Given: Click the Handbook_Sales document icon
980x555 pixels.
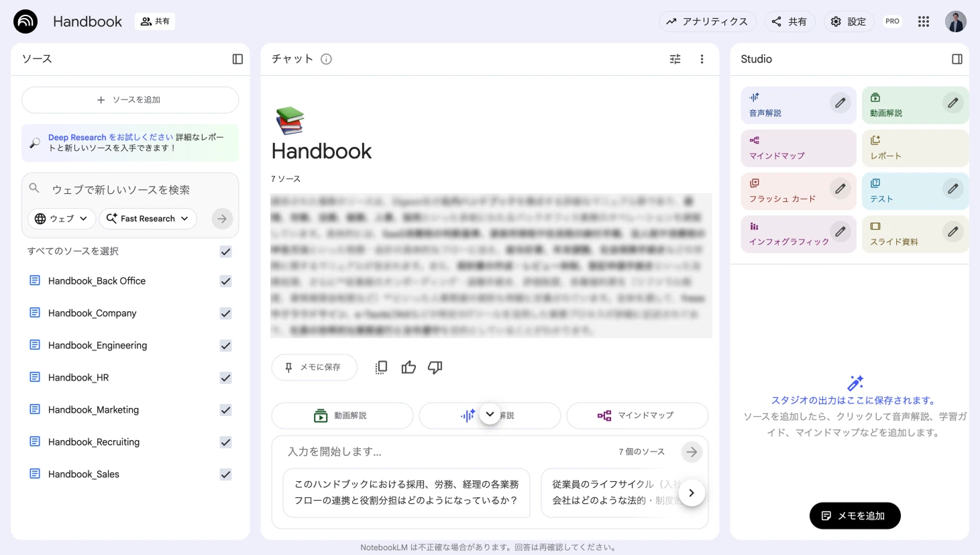Looking at the screenshot, I should 35,474.
